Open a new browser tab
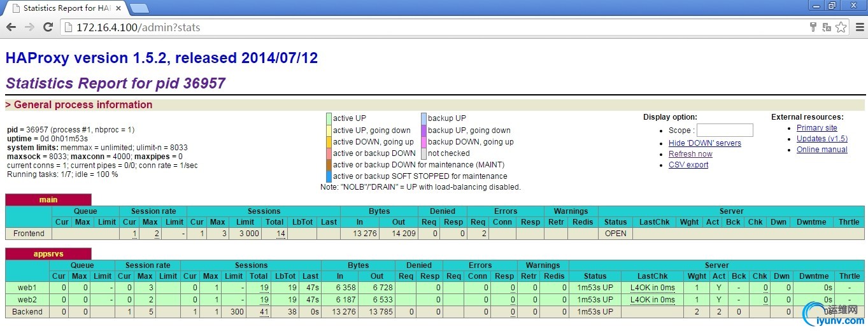 tap(139, 8)
